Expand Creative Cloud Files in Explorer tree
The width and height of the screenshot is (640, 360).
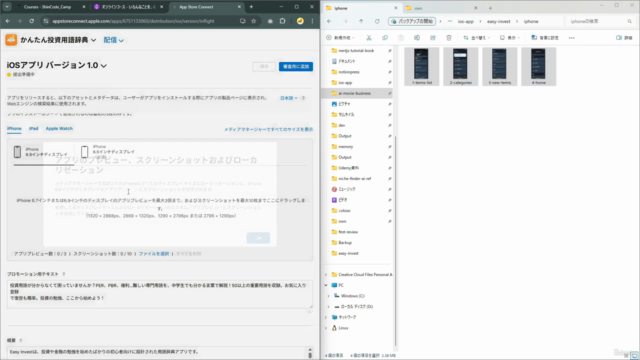coord(326,275)
